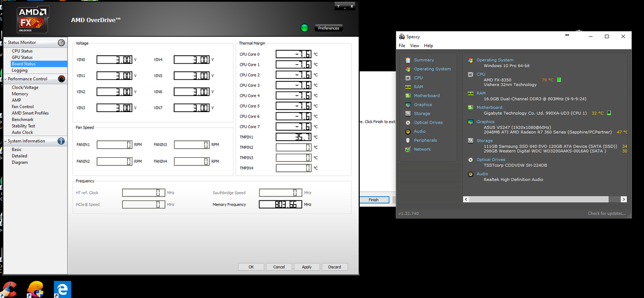Open AMD OverDrive help with the question mark

tap(338, 6)
